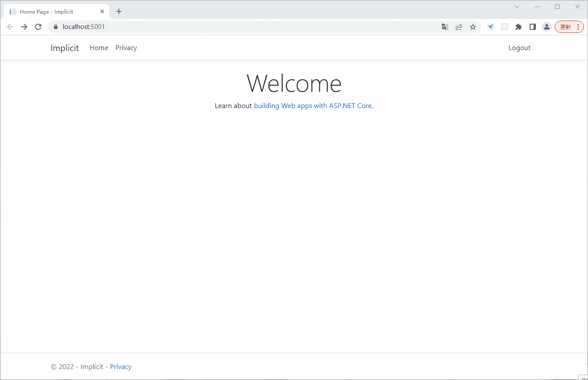Select the Home Page - Implicit tab
The image size is (588, 380).
pos(57,11)
